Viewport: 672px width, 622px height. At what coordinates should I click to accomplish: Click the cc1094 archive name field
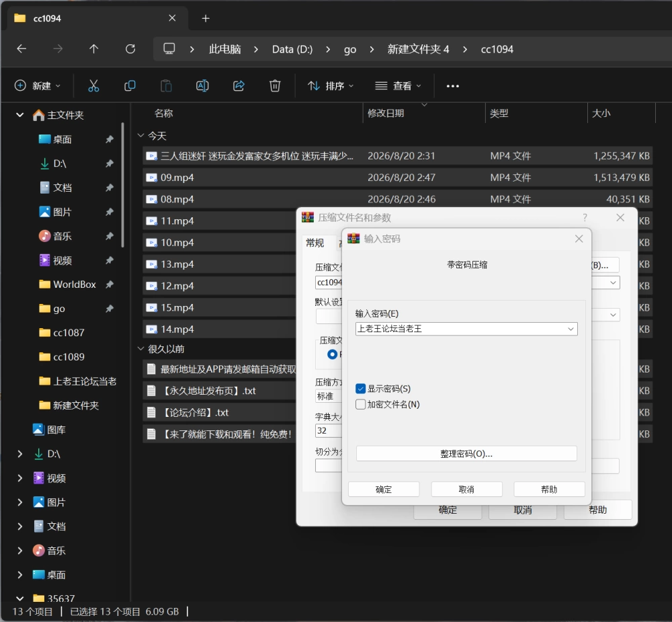coord(329,282)
